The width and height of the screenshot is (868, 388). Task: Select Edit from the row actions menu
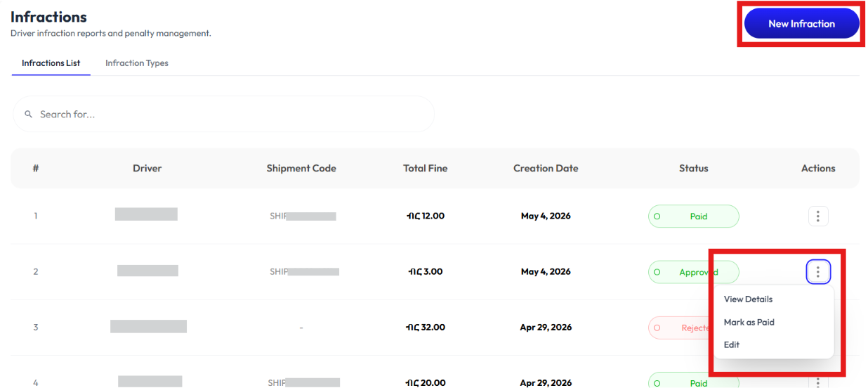click(732, 344)
